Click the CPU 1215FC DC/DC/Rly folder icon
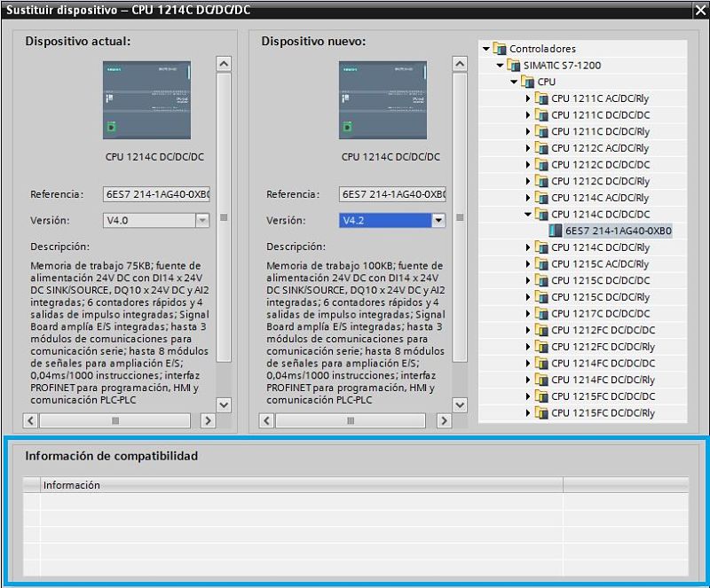Image resolution: width=710 pixels, height=588 pixels. click(541, 412)
